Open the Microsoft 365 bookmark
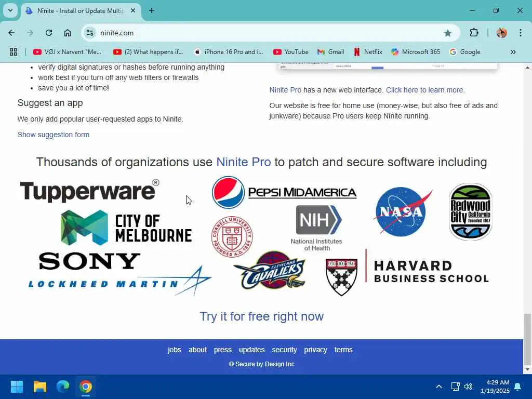The width and height of the screenshot is (532, 399). [x=415, y=52]
